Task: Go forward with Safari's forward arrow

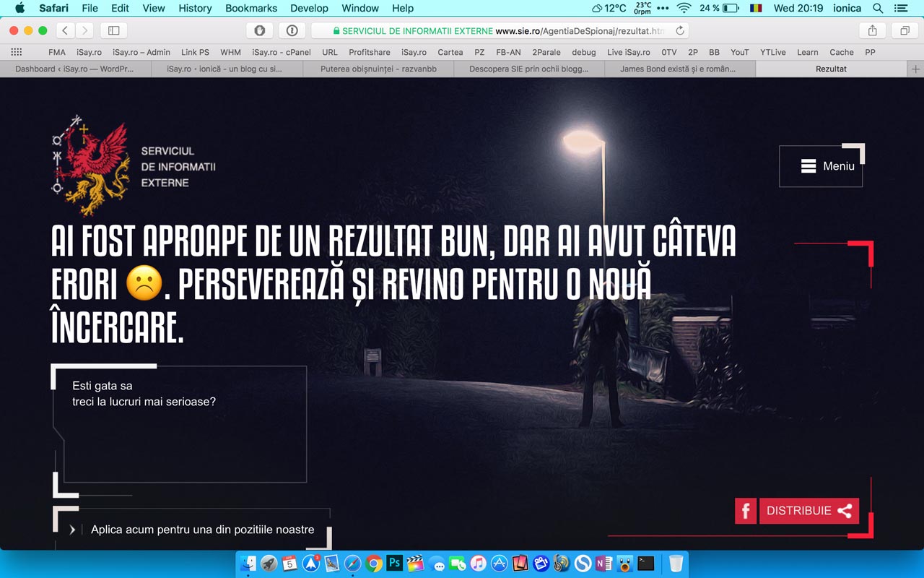Action: tap(85, 30)
